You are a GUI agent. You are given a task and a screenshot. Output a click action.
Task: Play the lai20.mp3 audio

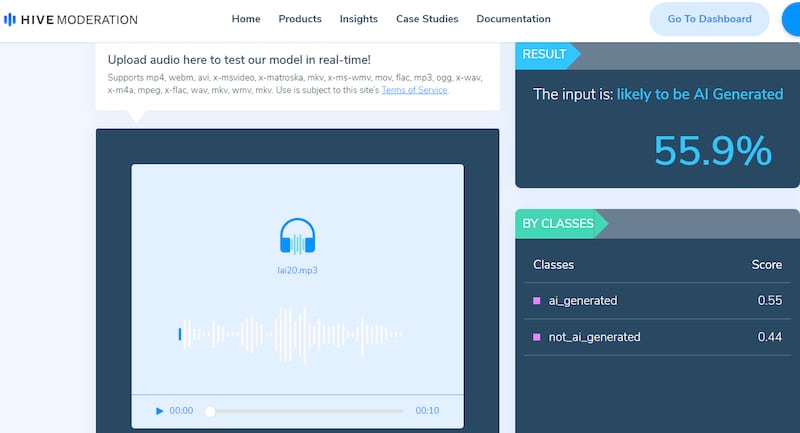tap(160, 411)
